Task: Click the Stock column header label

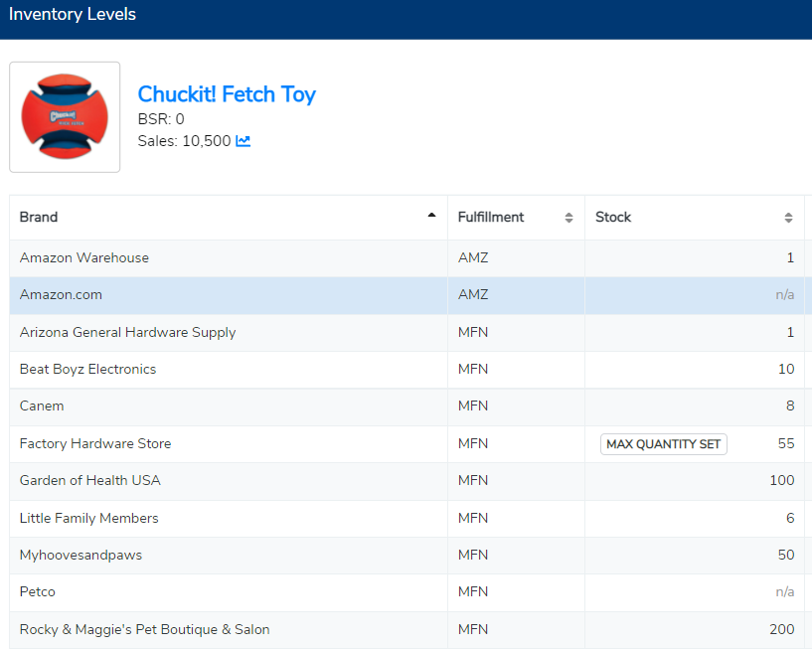Action: [x=613, y=217]
